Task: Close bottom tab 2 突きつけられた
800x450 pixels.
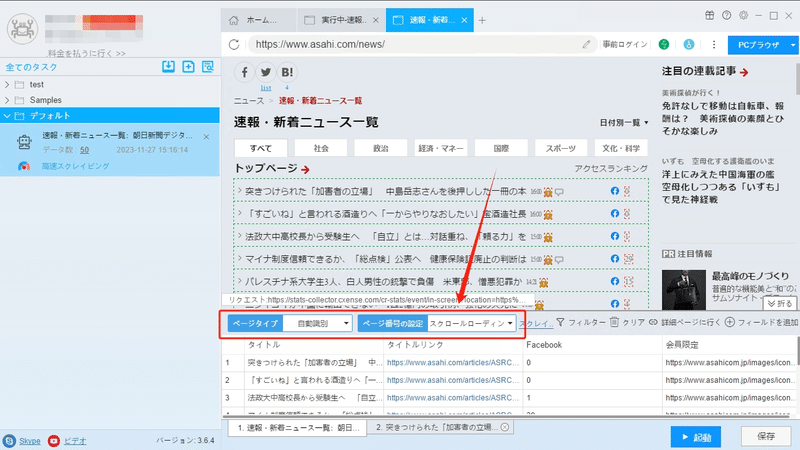Action: pos(505,427)
